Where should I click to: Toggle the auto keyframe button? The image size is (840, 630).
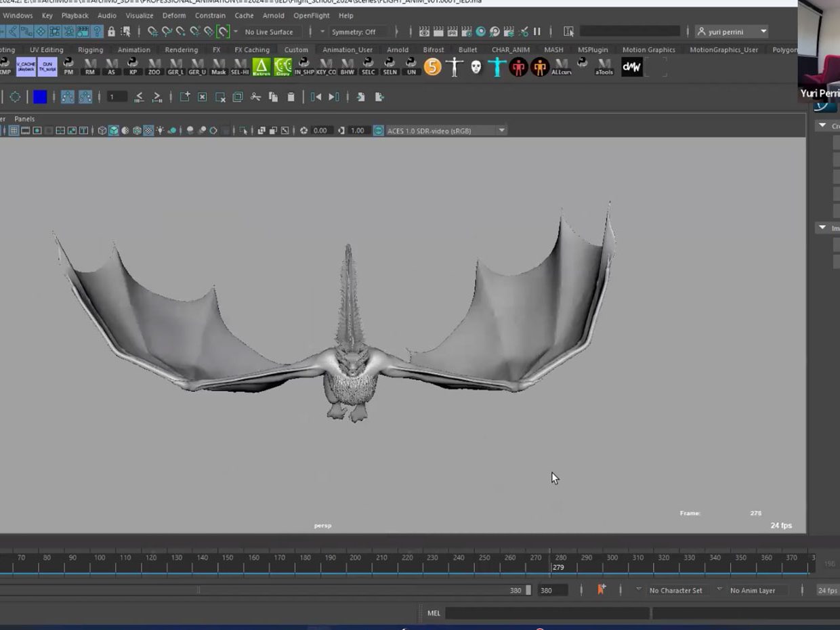(601, 590)
